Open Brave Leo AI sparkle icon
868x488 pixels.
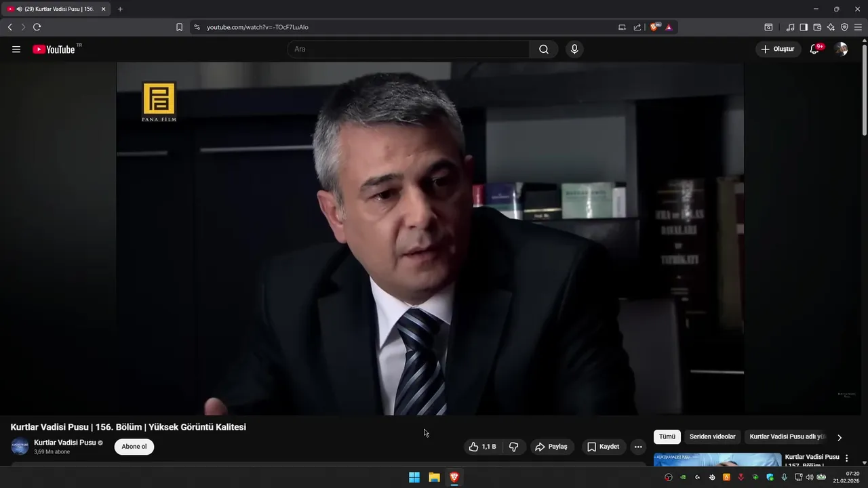coord(831,27)
